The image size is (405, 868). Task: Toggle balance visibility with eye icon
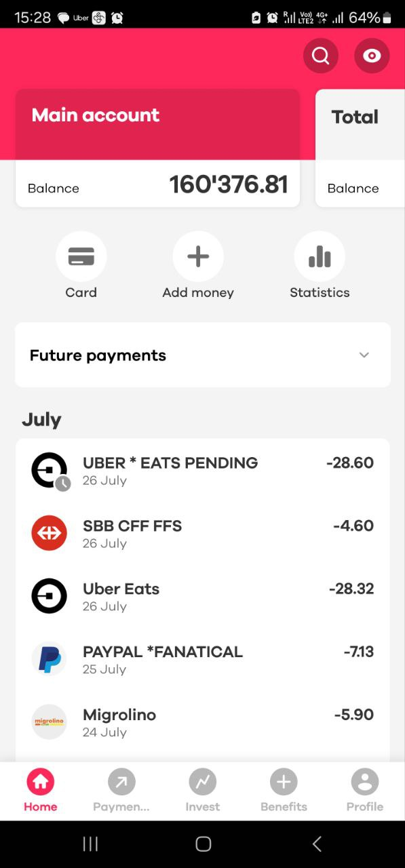(372, 56)
